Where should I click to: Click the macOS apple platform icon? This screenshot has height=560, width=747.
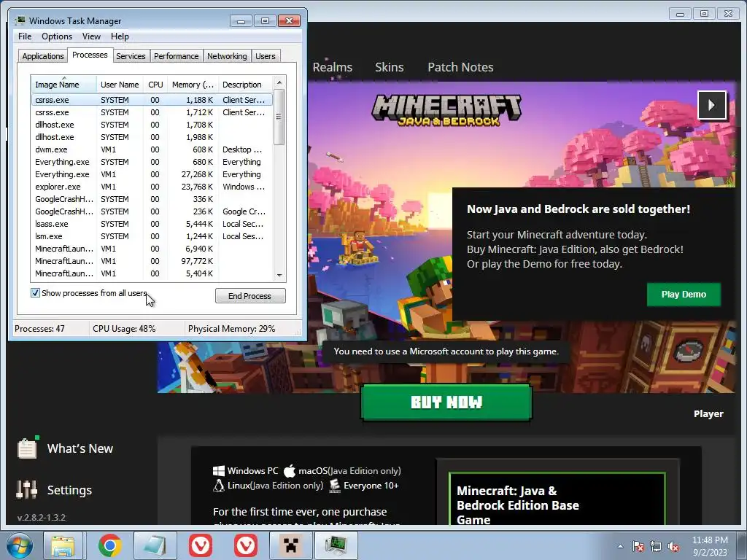pos(289,471)
